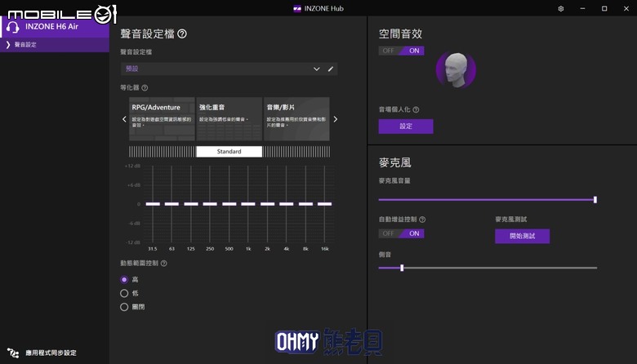
Task: Click the 125 Hz equalizer band handle
Action: click(191, 204)
